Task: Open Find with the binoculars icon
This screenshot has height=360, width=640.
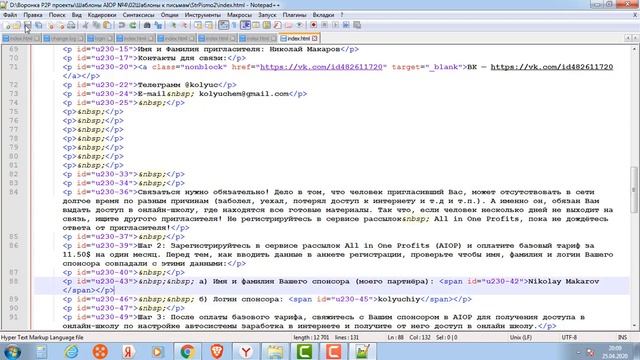Action: coord(147,25)
